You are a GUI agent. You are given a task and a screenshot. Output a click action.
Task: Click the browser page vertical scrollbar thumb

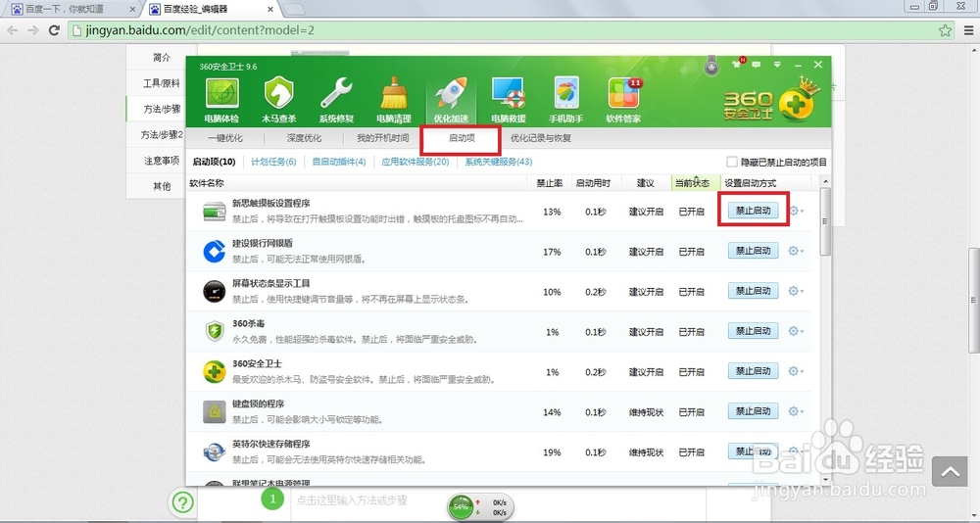pos(974,302)
